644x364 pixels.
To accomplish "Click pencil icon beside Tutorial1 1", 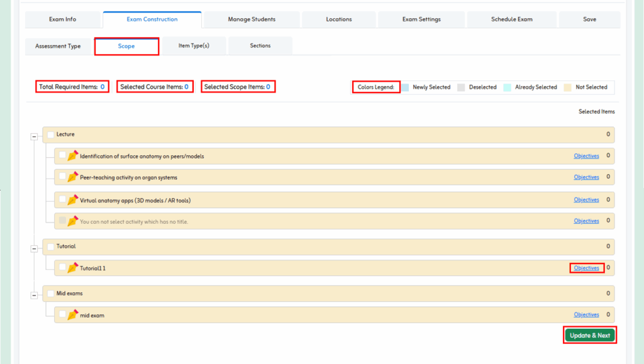I will click(72, 268).
